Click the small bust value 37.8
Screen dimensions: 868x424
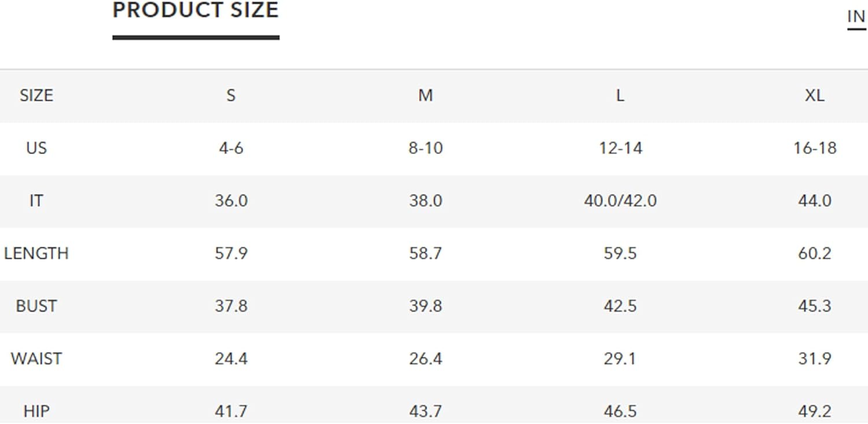(x=231, y=306)
